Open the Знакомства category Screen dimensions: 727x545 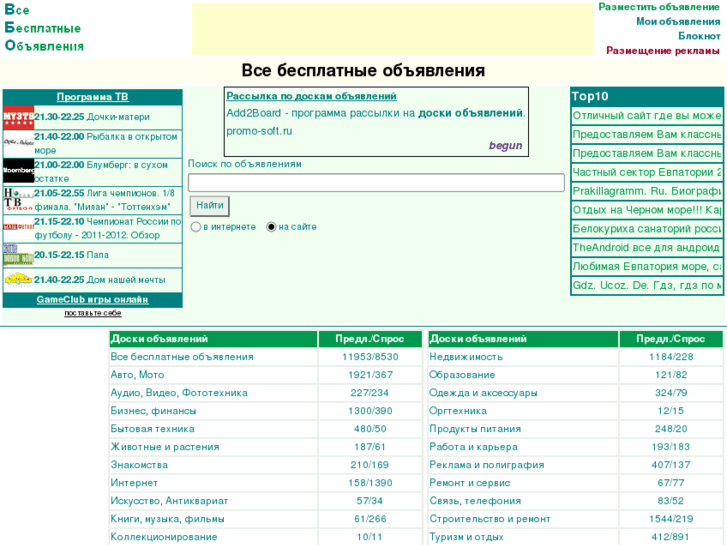tap(139, 465)
